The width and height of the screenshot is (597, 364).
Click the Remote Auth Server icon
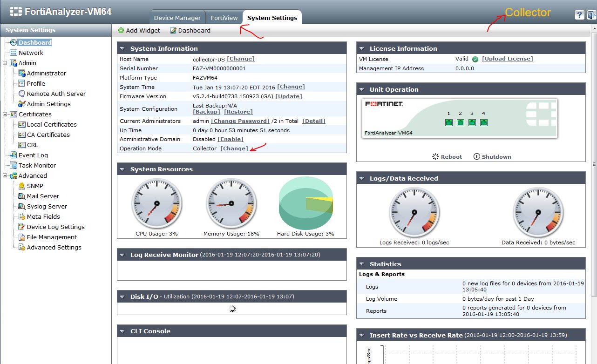21,94
